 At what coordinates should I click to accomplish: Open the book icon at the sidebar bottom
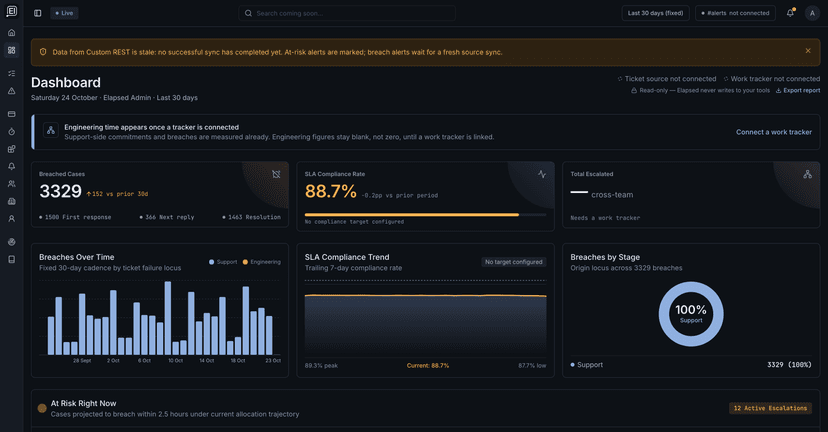[12, 259]
